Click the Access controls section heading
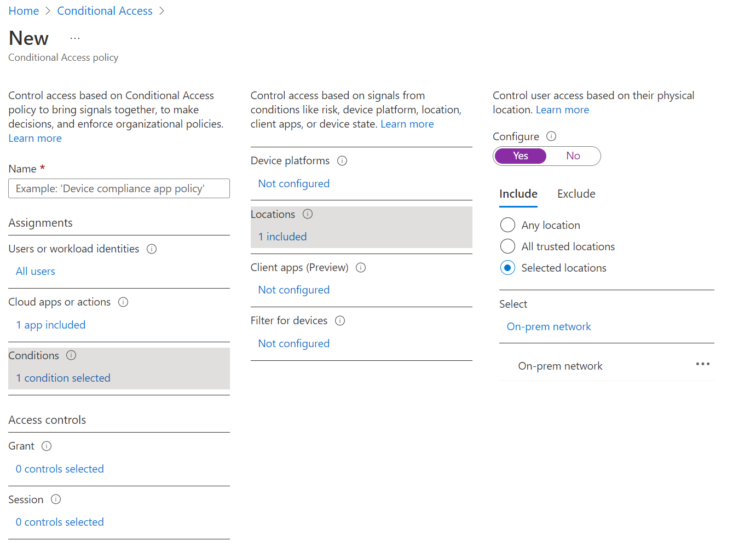Screen dimensions: 756x558 [x=47, y=421]
